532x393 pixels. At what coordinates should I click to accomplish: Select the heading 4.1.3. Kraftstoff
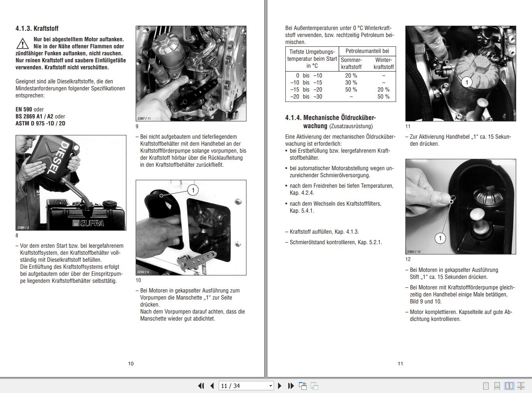(x=37, y=28)
